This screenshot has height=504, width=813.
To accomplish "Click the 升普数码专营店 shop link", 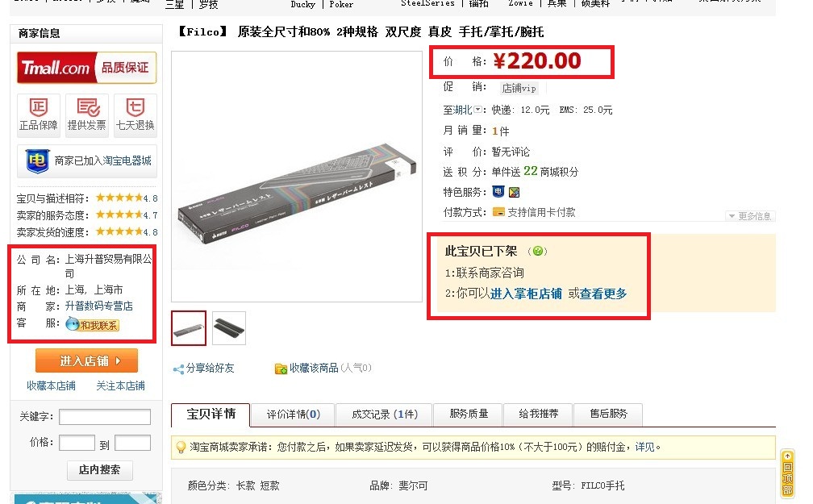I will (98, 306).
